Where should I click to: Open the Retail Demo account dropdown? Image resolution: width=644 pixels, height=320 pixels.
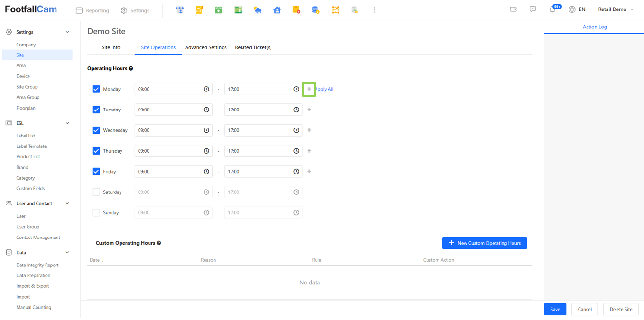(x=616, y=9)
